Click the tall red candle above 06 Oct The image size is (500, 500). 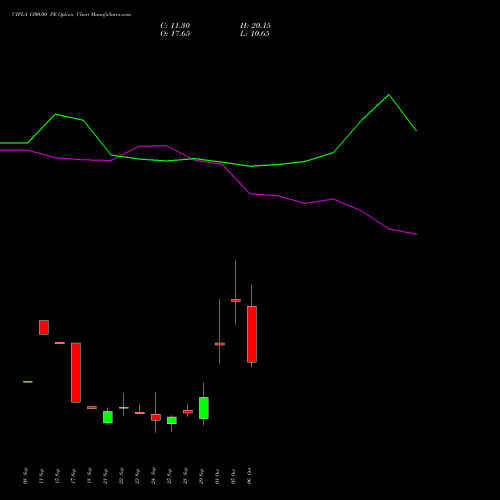(252, 334)
